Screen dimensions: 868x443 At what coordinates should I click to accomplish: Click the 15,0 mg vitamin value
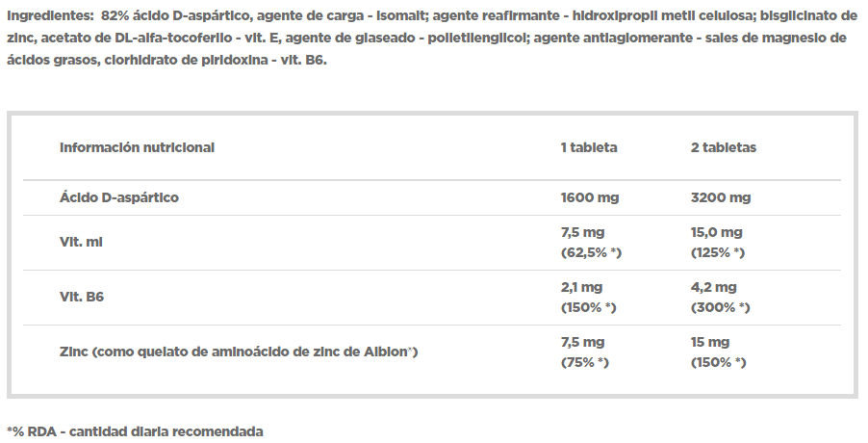pos(716,233)
